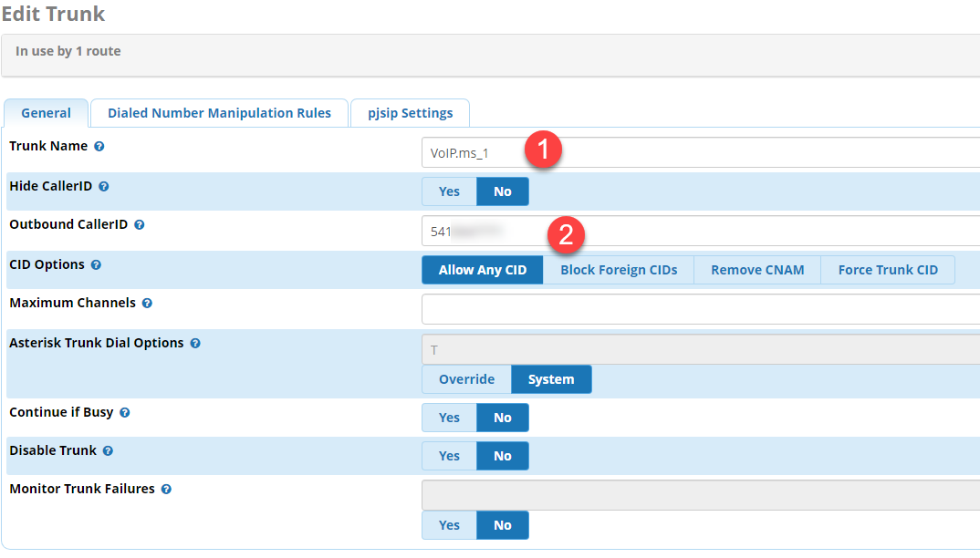Select Override for Asterisk dial options
Viewport: 980px width, 558px height.
coord(466,379)
